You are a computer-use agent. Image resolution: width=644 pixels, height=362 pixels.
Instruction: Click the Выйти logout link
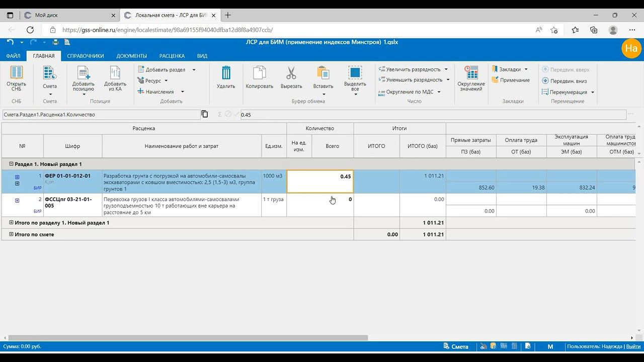coord(632,346)
